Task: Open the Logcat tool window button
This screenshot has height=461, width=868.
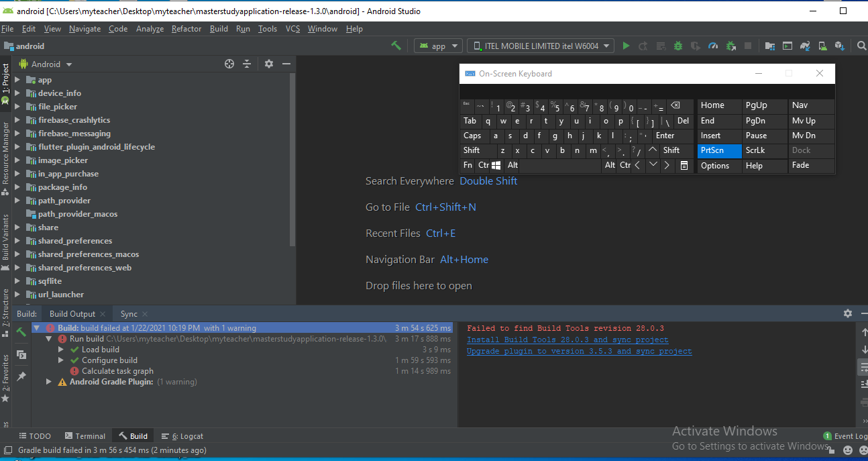Action: point(183,436)
